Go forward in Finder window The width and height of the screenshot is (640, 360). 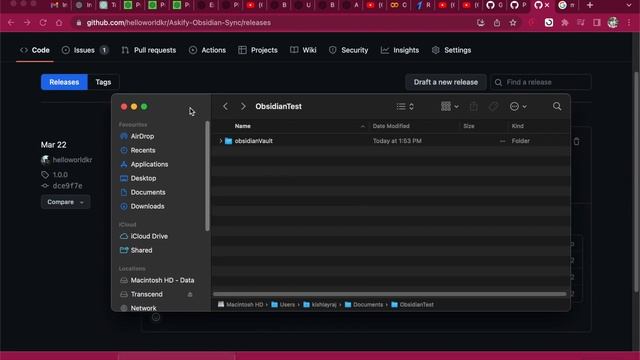pos(243,106)
